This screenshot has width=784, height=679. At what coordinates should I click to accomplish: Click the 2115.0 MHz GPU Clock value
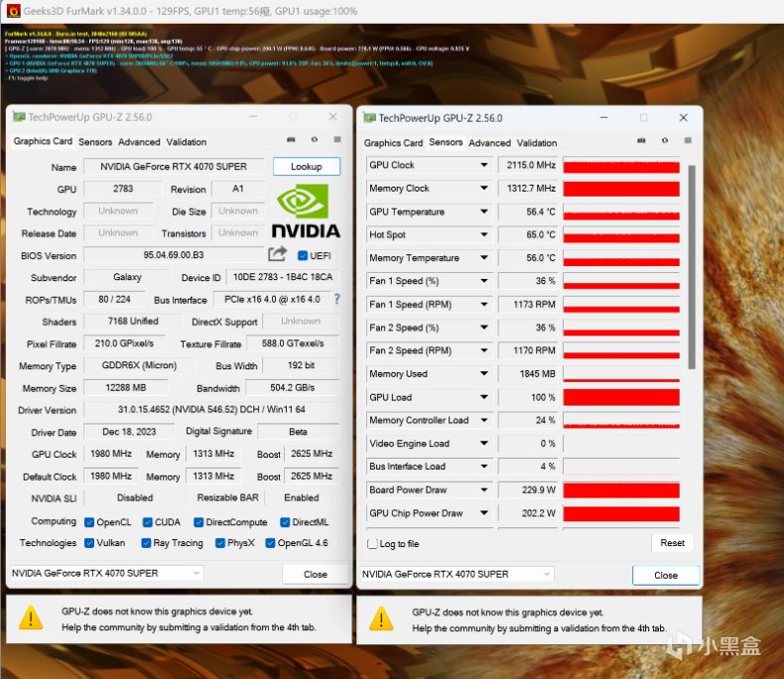pos(528,165)
